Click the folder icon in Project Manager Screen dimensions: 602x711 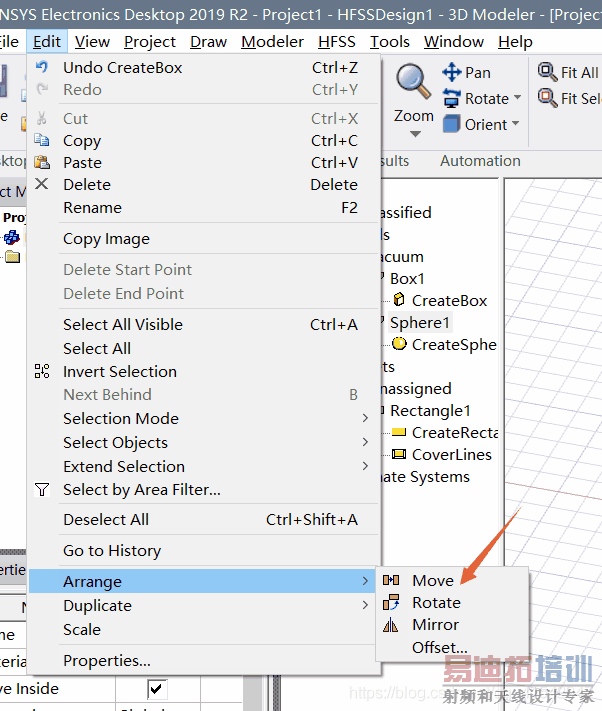point(13,257)
